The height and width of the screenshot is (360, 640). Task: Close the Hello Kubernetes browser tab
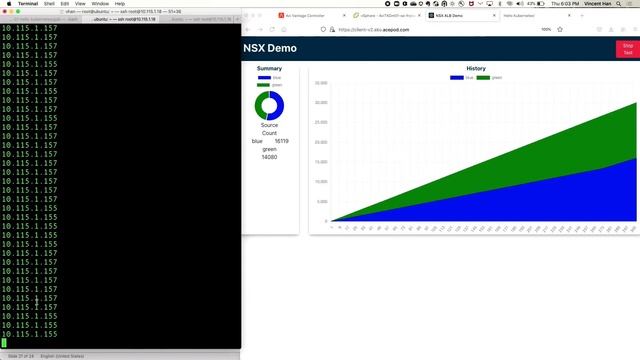click(x=569, y=16)
